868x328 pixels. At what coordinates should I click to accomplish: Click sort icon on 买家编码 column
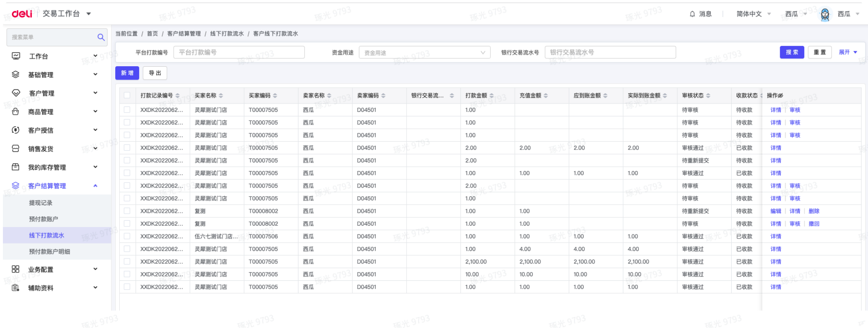[x=275, y=96]
